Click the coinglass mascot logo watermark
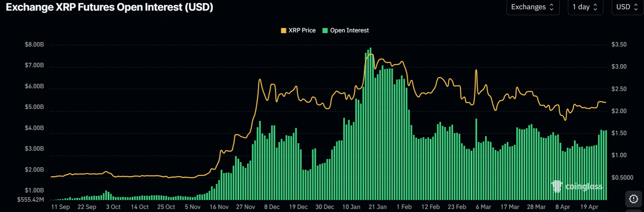Image resolution: width=644 pixels, height=212 pixels. click(557, 186)
